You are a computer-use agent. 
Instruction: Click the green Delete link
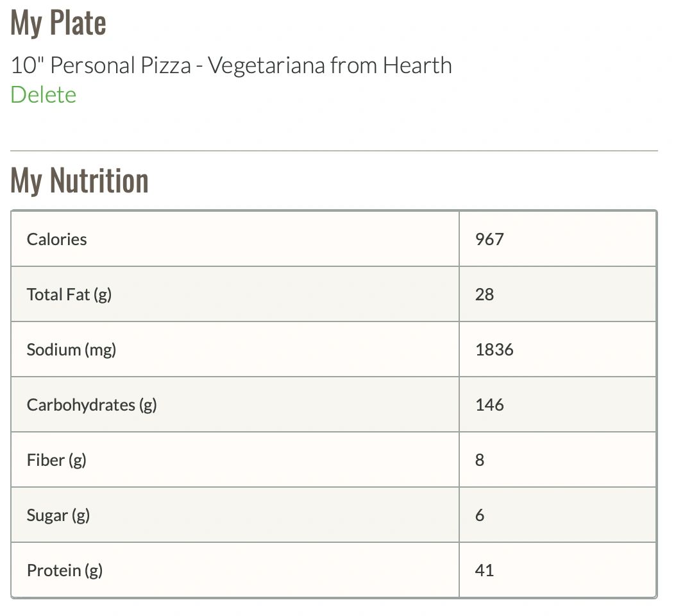(x=44, y=95)
